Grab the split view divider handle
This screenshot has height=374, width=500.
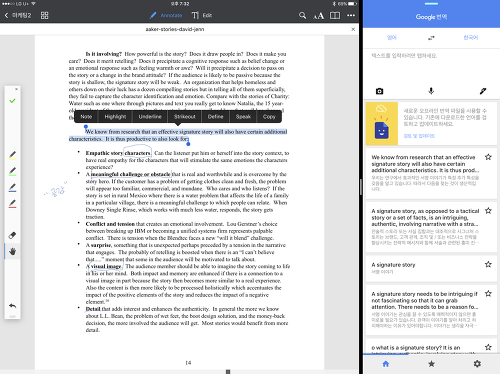[361, 187]
